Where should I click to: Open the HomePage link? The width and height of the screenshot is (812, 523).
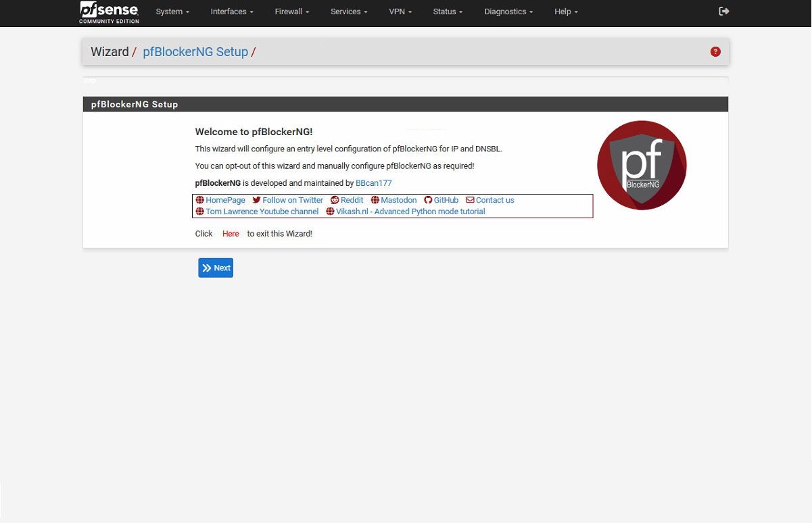click(x=225, y=200)
